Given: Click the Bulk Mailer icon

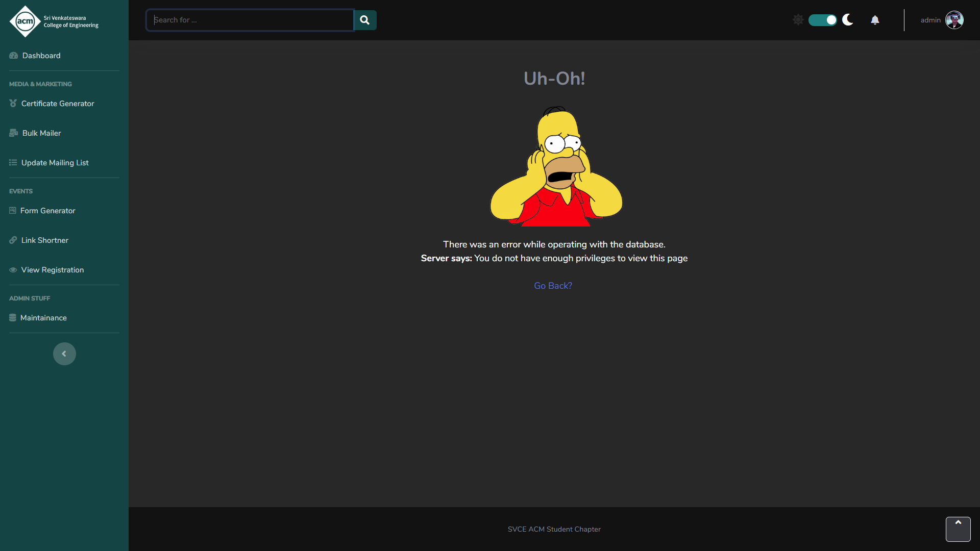Looking at the screenshot, I should [14, 133].
